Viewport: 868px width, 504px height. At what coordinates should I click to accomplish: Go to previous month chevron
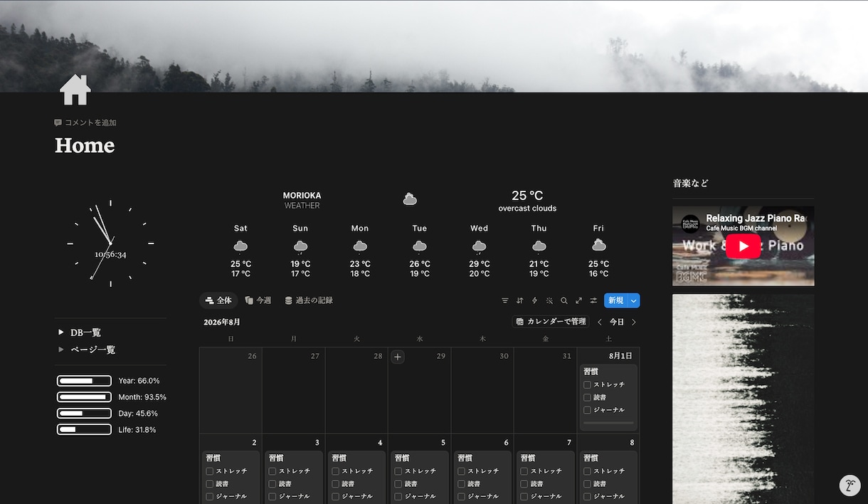click(600, 322)
